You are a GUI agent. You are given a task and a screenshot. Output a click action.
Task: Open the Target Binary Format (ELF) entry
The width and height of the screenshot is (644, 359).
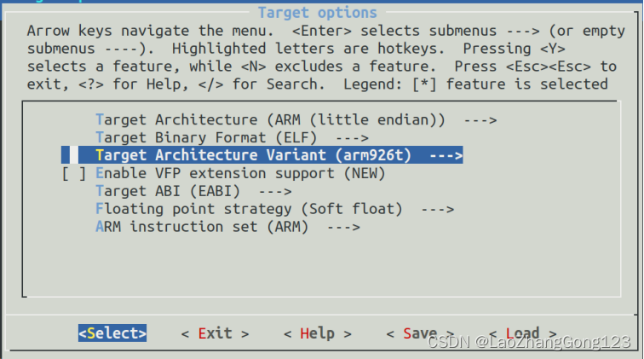tap(232, 137)
